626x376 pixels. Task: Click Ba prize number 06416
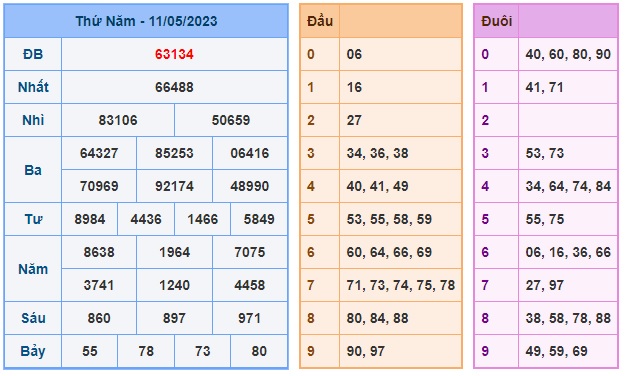[x=250, y=153]
